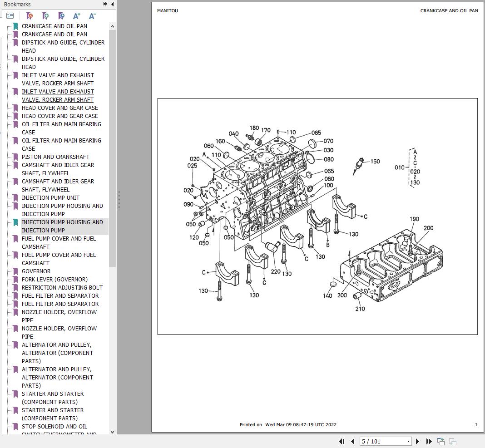
Task: Click the add new bookmark icon
Action: [x=45, y=16]
